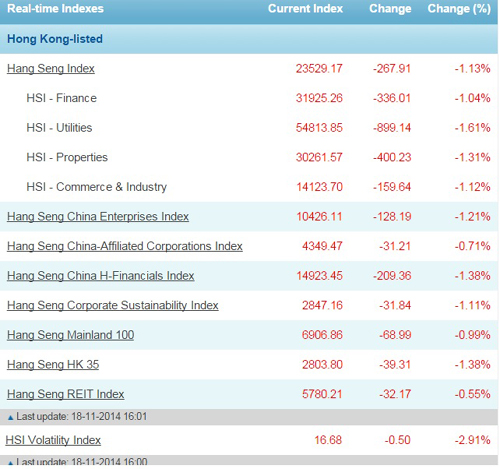Click the Real-time Indexes header title
Viewport: 500px width, 469px height.
pyautogui.click(x=55, y=9)
